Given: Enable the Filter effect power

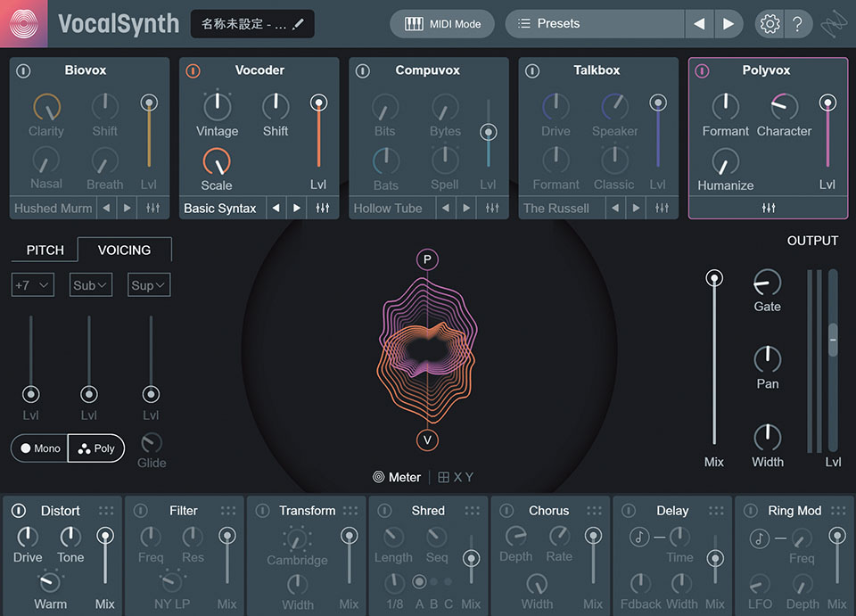Looking at the screenshot, I should 141,511.
